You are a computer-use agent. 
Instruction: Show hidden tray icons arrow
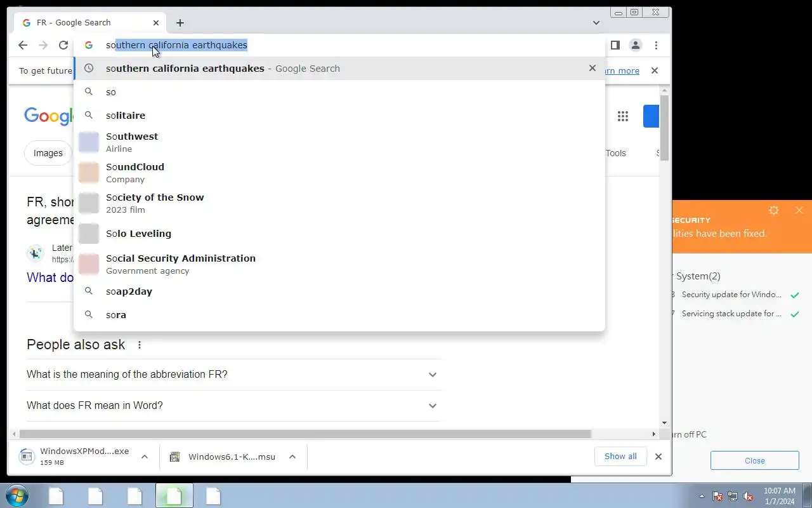[x=702, y=497]
